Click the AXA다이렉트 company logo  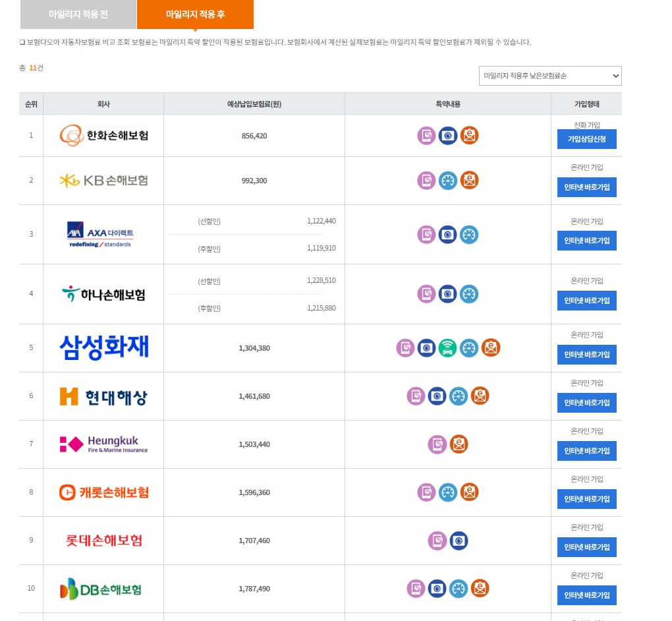click(x=100, y=235)
